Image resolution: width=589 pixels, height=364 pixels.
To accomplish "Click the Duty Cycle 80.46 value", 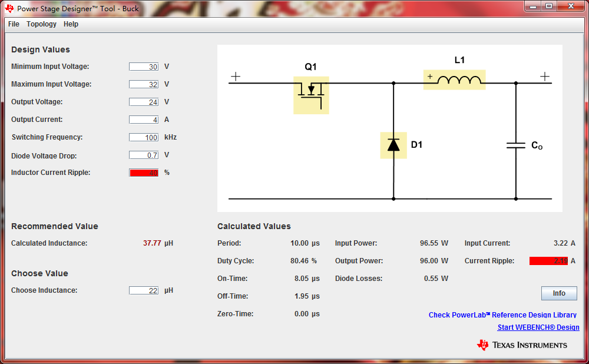I will pyautogui.click(x=299, y=261).
